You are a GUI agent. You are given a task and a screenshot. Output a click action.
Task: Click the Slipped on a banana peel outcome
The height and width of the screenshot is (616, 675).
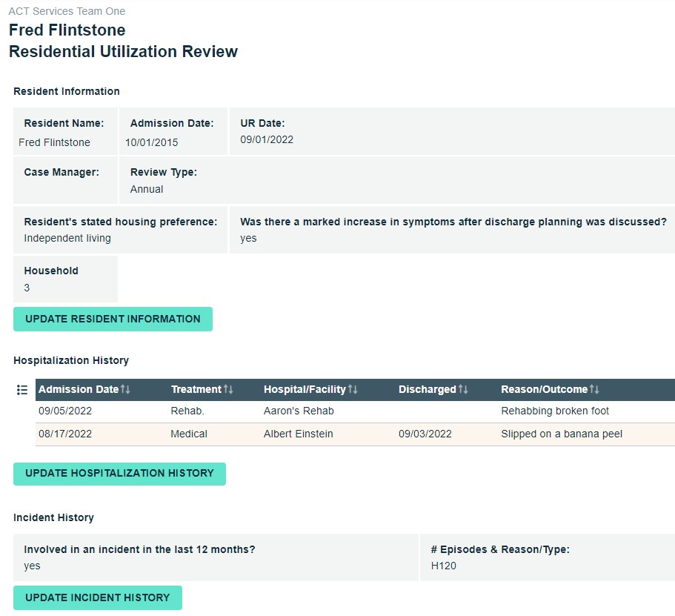click(x=559, y=434)
